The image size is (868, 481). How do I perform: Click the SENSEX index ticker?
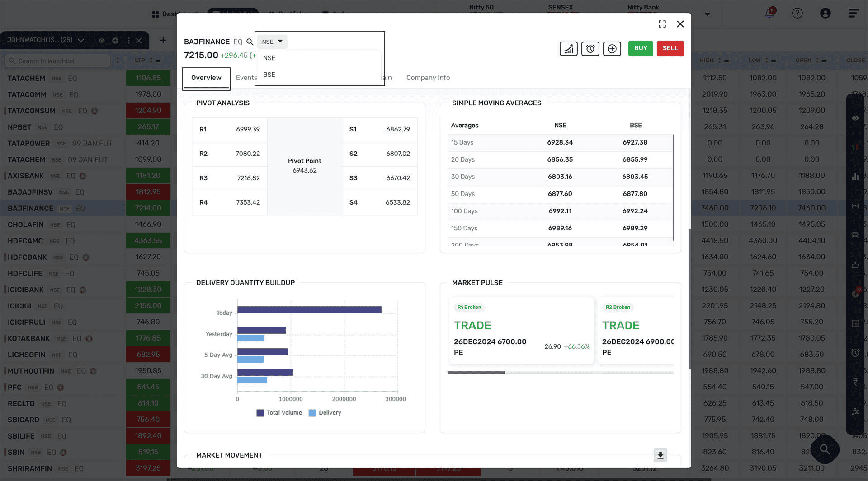click(560, 8)
